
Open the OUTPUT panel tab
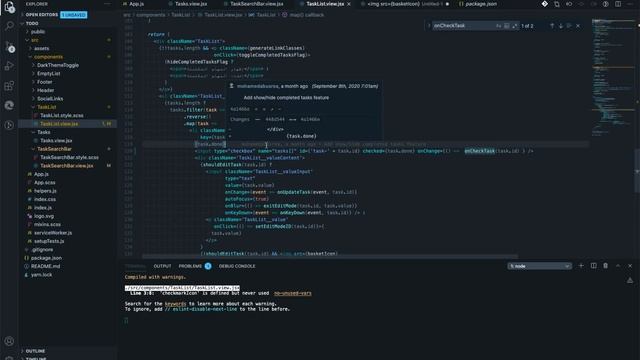[162, 266]
